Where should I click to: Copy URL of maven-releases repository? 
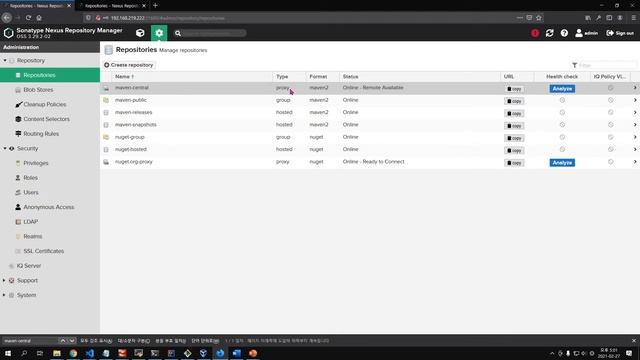514,113
